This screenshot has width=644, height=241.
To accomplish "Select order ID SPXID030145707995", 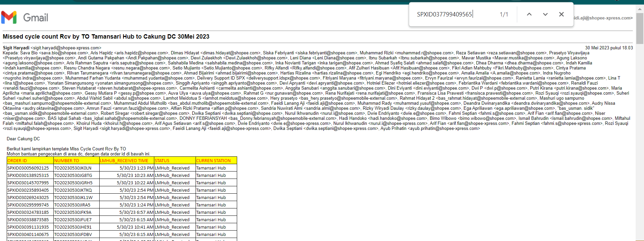I will 28,183.
